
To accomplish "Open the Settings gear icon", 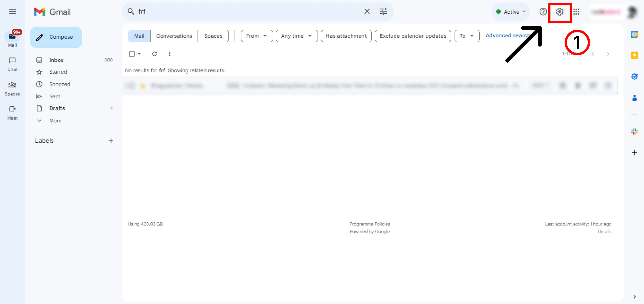I will coord(559,12).
